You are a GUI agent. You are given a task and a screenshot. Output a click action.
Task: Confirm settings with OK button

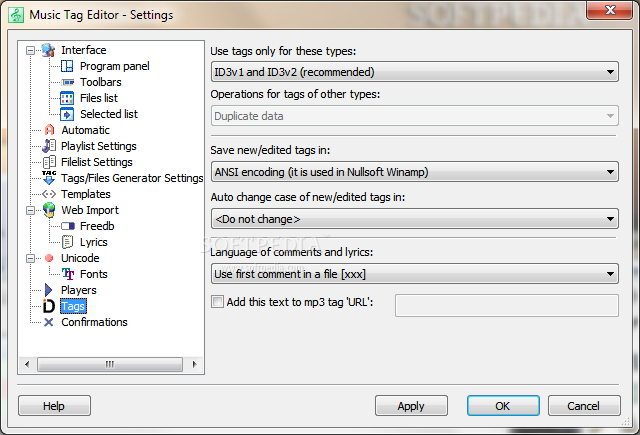coord(503,406)
